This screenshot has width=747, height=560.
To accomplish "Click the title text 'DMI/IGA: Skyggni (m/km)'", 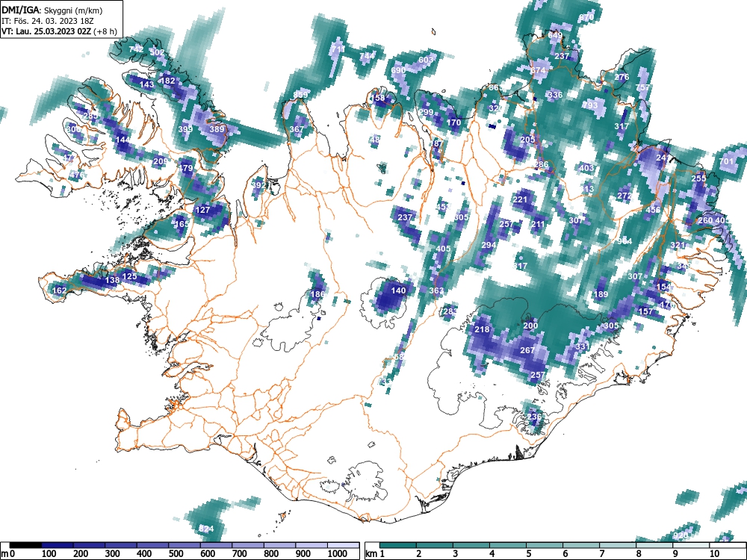I will point(52,10).
